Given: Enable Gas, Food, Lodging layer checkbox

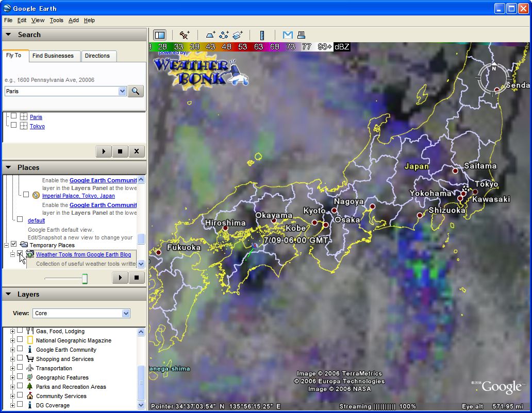Looking at the screenshot, I should pos(20,330).
